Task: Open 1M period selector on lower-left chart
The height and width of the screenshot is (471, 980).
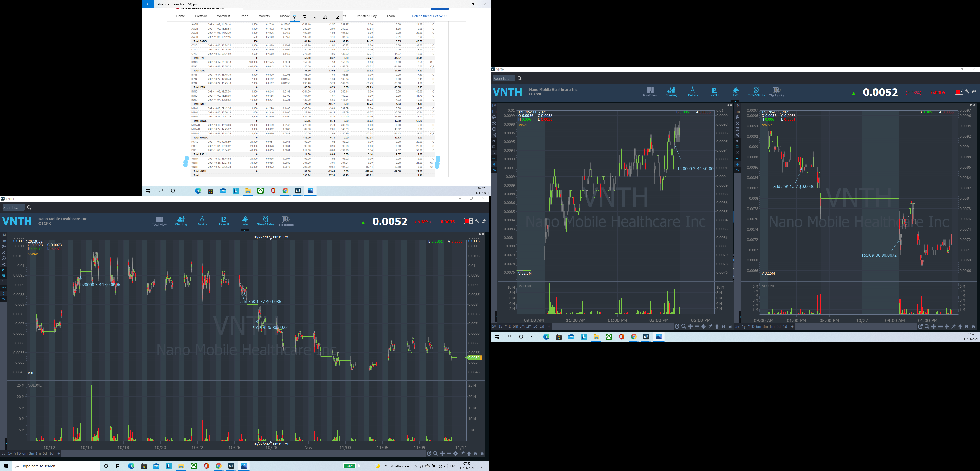Action: [x=3, y=235]
